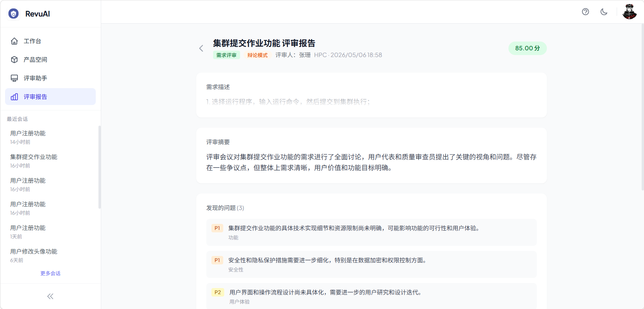644x309 pixels.
Task: Open issue about 具体技术实现细节和资源限制
Action: tap(371, 232)
